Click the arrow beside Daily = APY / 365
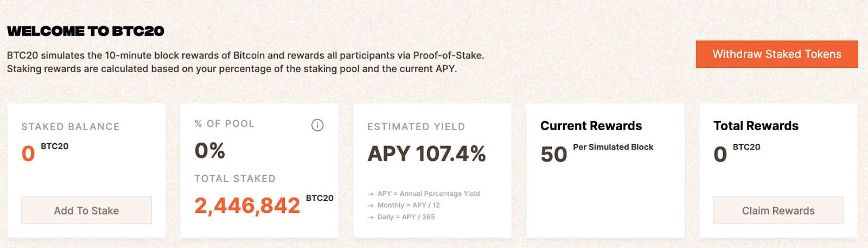Image resolution: width=868 pixels, height=248 pixels. pos(371,217)
